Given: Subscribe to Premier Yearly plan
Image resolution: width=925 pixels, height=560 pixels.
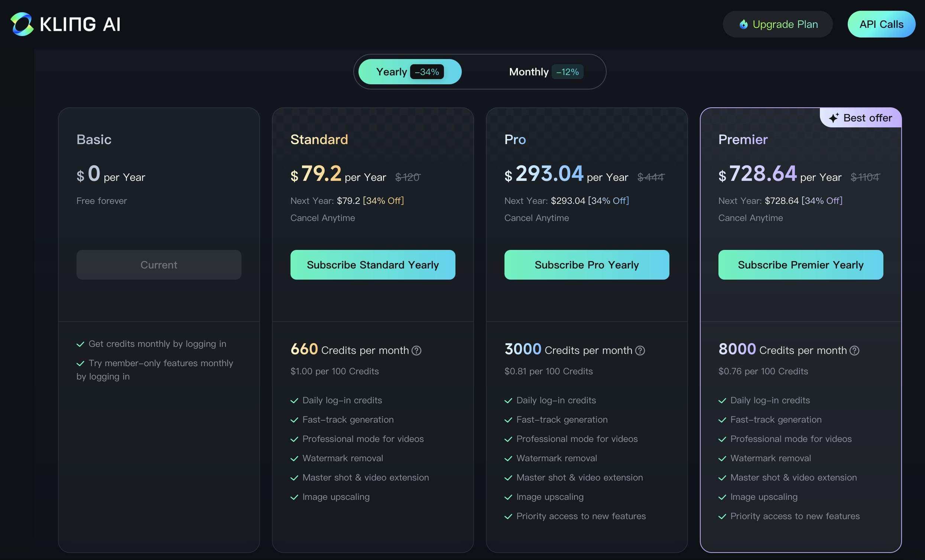Looking at the screenshot, I should (800, 265).
